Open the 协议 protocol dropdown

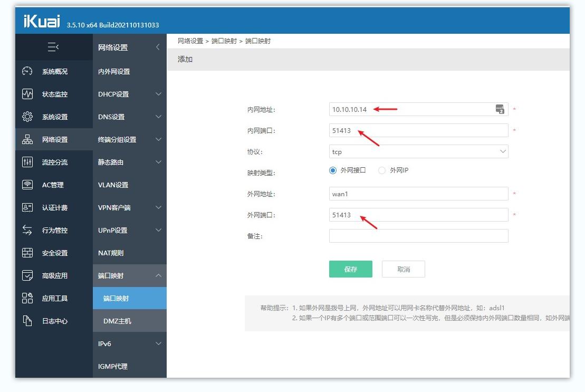(418, 151)
